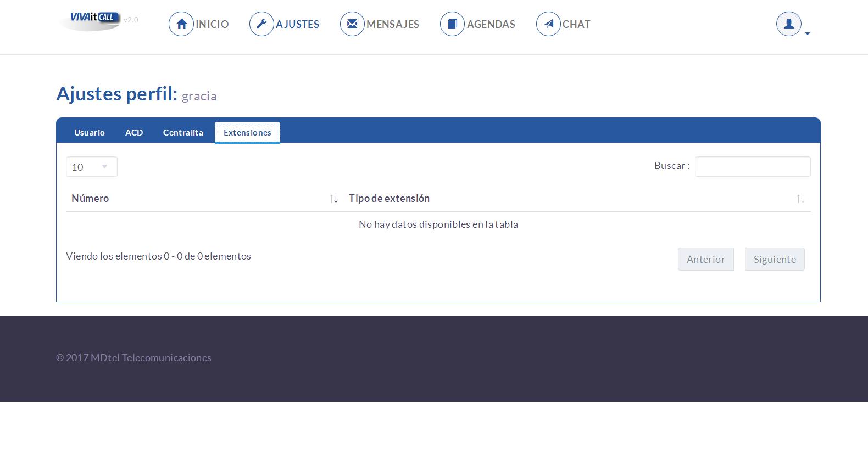This screenshot has height=450, width=868.
Task: Switch to the ACD tab
Action: click(x=134, y=132)
